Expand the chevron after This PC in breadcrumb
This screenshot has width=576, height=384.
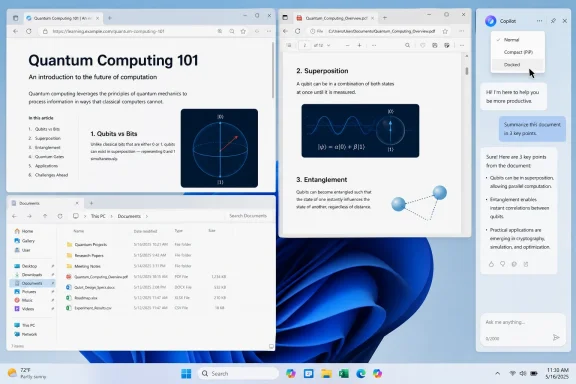coord(112,216)
